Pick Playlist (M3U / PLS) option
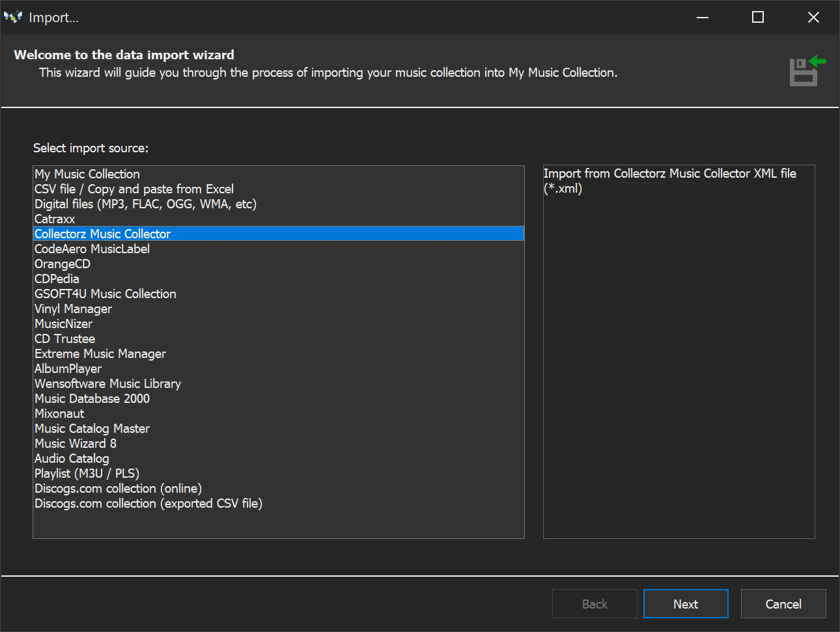 (x=87, y=473)
